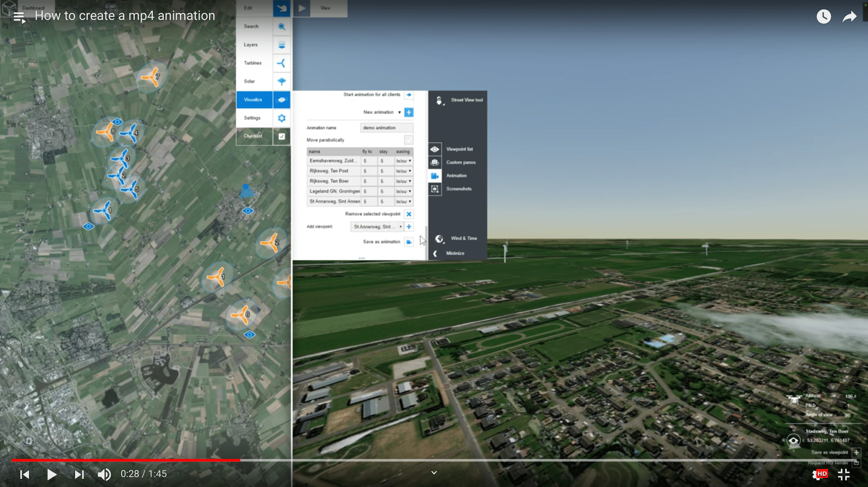Click the Wind & Time globe icon
Screen dimensions: 868x487
(x=439, y=238)
